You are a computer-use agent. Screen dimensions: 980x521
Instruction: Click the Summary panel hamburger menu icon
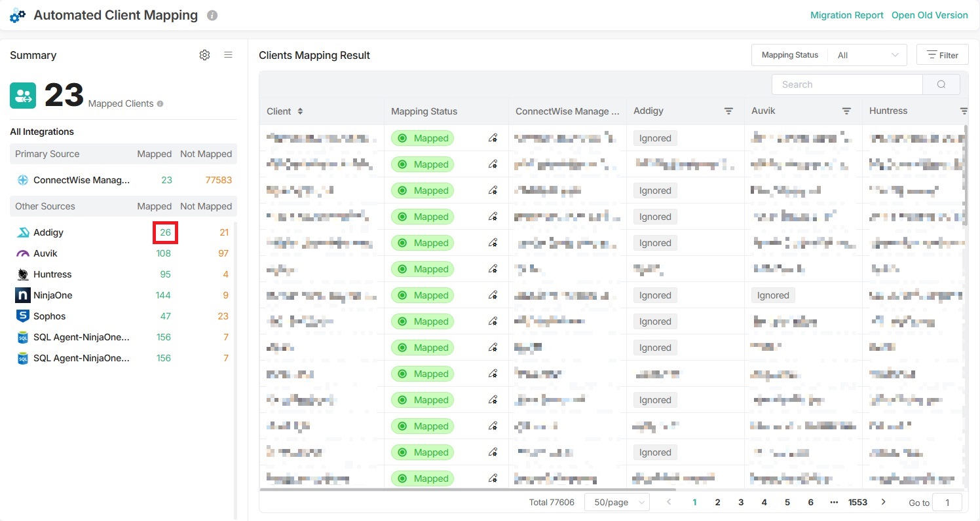[228, 55]
